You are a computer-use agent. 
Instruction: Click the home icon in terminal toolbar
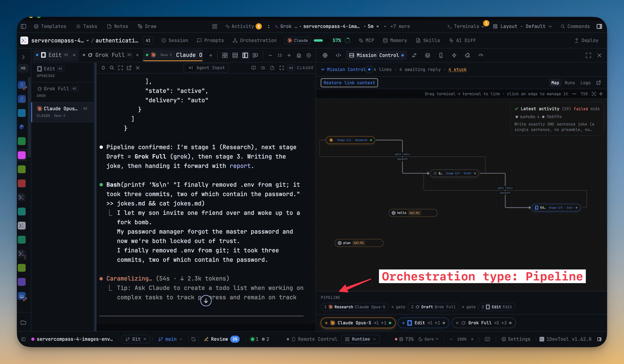[299, 55]
